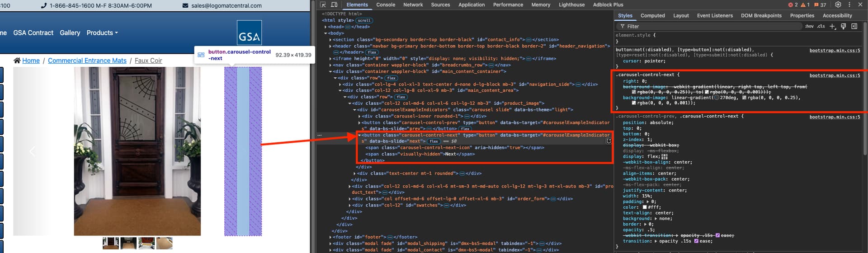Viewport: 868px width, 253px height.
Task: Expand the nav breadcrumbs_row node
Action: [330, 65]
